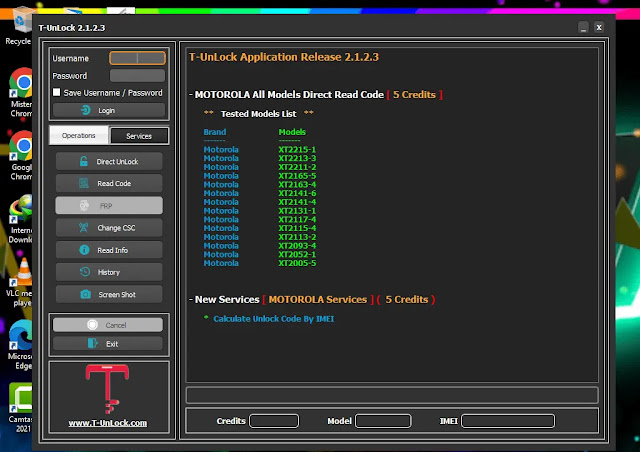This screenshot has width=640, height=452.
Task: Select model XT2117-4
Action: 297,219
